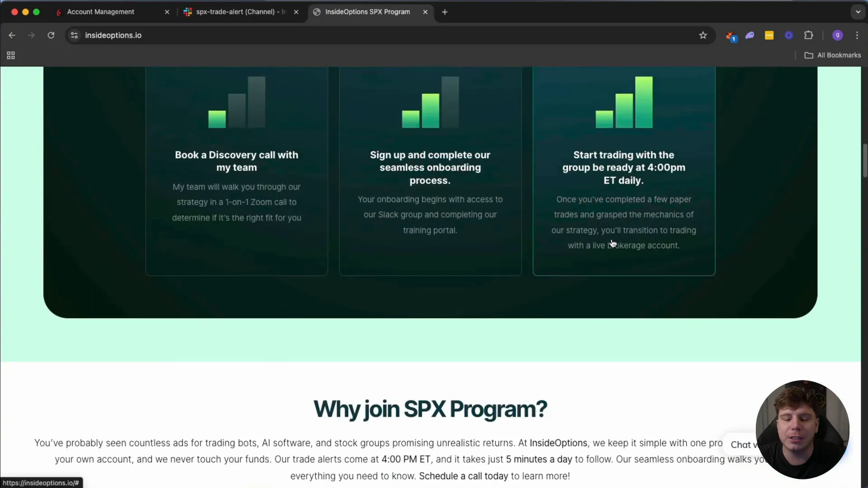Click the '4:00 PM ET' text in paragraph
Image resolution: width=868 pixels, height=488 pixels.
[406, 460]
